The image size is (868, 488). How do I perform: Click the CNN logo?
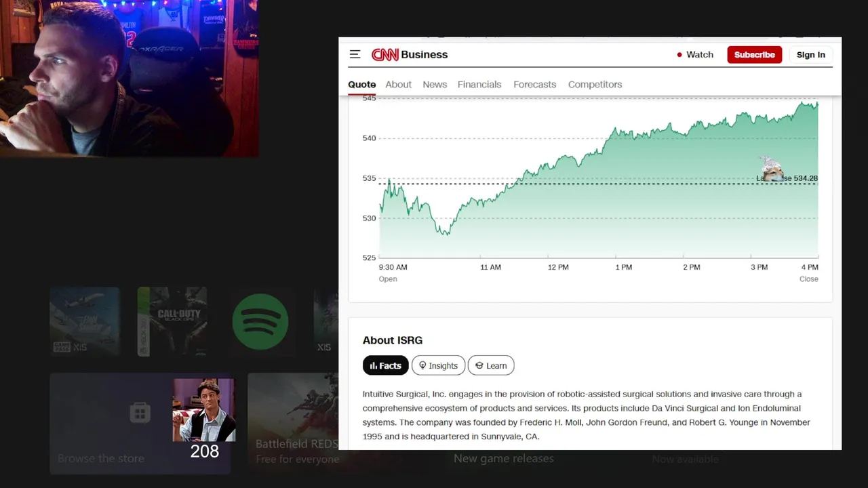point(385,54)
